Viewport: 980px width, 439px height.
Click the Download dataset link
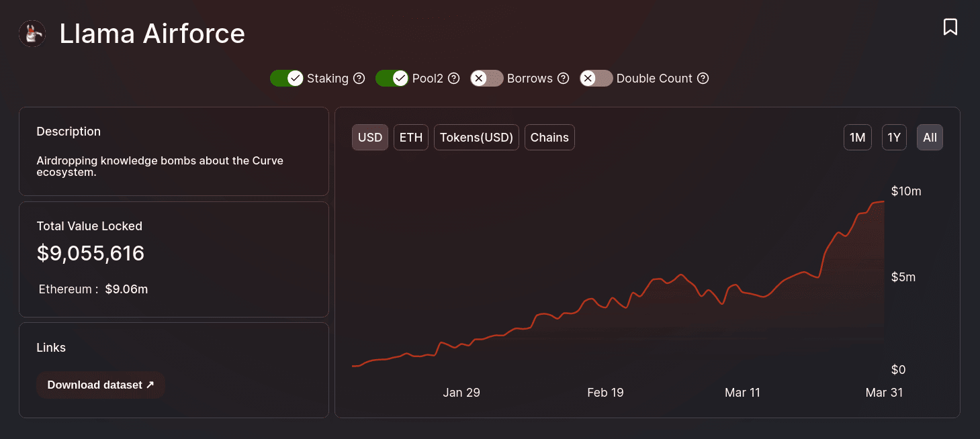101,385
